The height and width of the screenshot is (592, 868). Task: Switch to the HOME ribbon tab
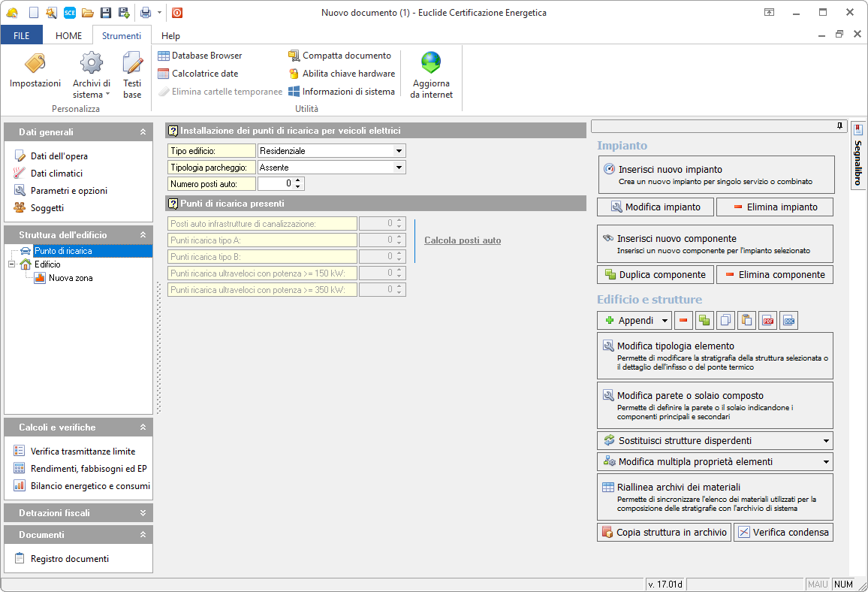68,35
